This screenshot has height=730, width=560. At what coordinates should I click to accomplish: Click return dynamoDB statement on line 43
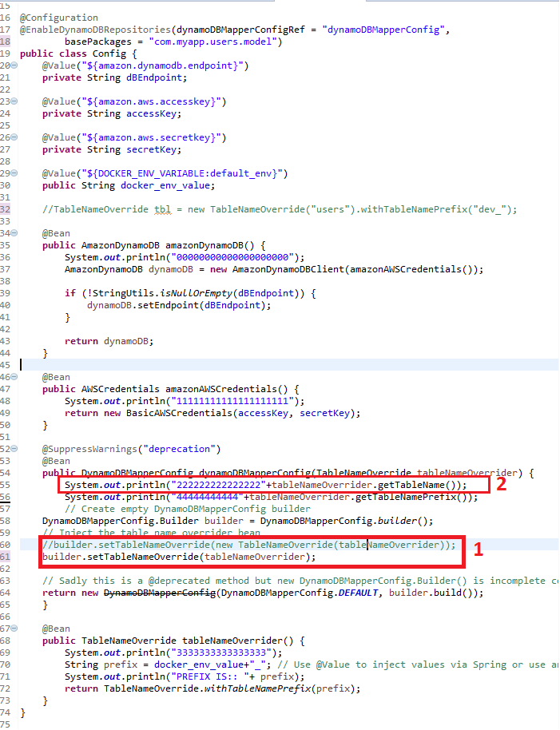click(109, 341)
